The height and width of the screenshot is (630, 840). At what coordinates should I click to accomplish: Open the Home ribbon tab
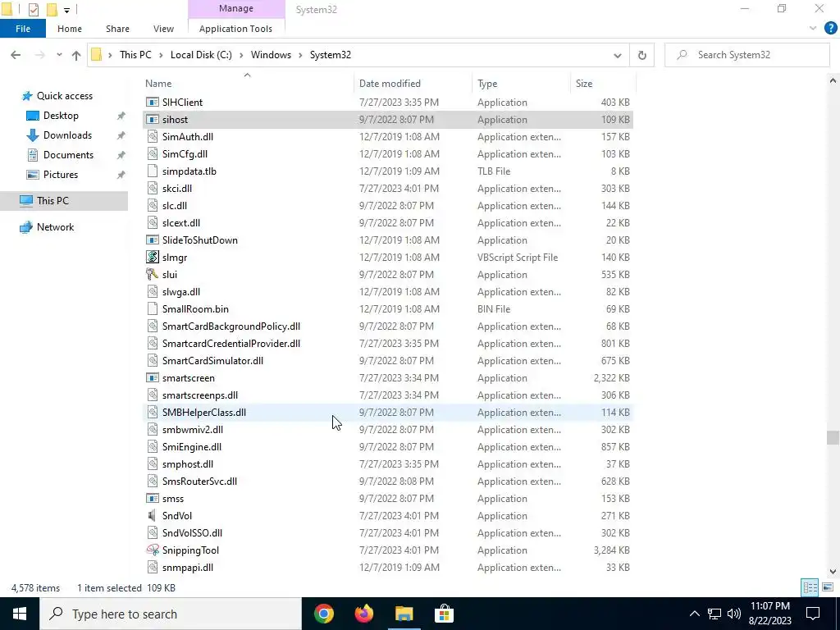coord(70,29)
